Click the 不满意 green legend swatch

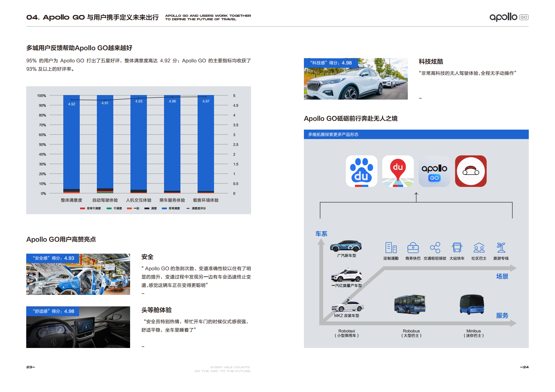[109, 208]
